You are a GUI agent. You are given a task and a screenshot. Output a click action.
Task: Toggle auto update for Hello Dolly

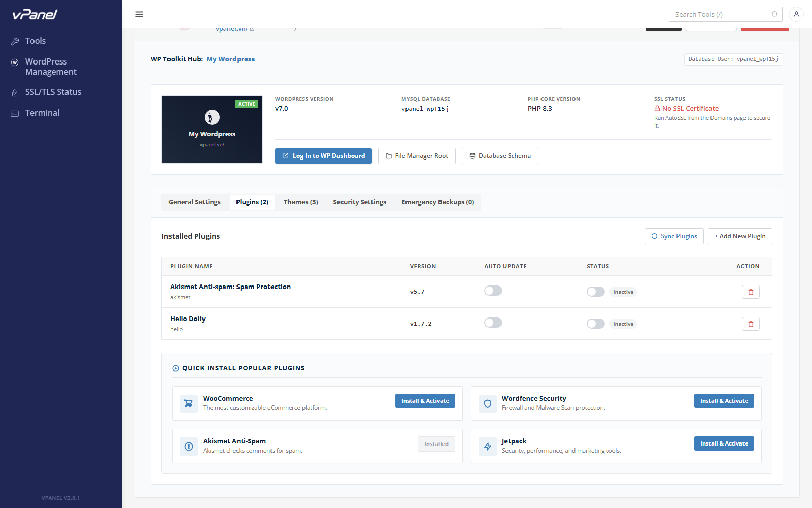493,323
